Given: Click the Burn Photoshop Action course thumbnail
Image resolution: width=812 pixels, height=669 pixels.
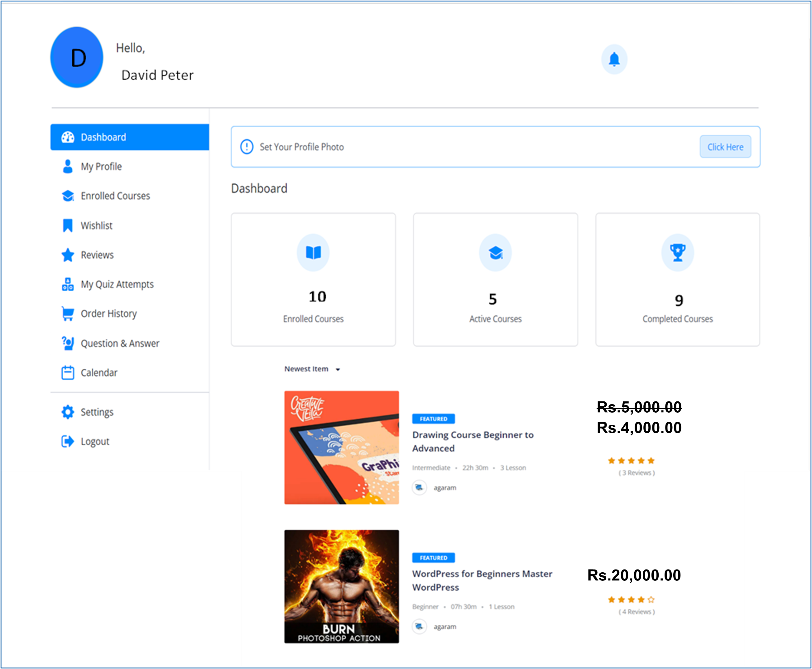Looking at the screenshot, I should 341,586.
